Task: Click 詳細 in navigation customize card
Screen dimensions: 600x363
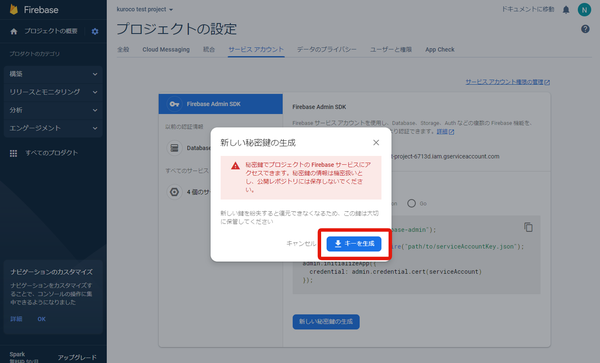Action: tap(16, 319)
